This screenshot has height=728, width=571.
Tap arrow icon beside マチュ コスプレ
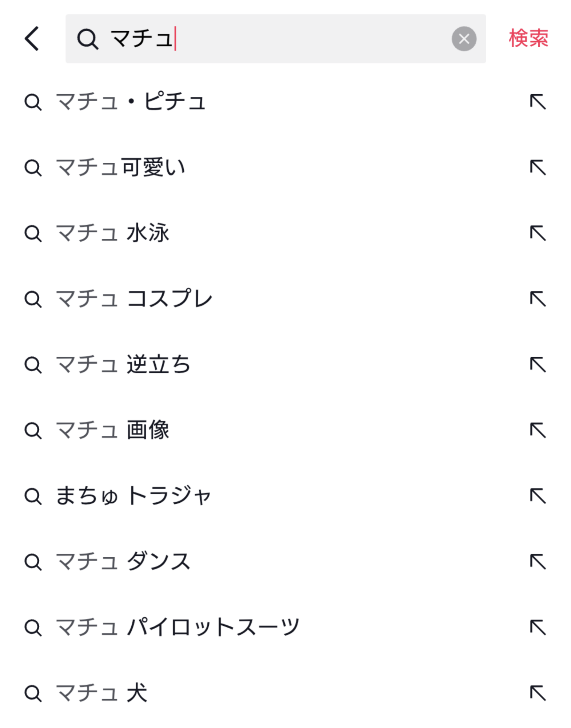click(x=538, y=299)
